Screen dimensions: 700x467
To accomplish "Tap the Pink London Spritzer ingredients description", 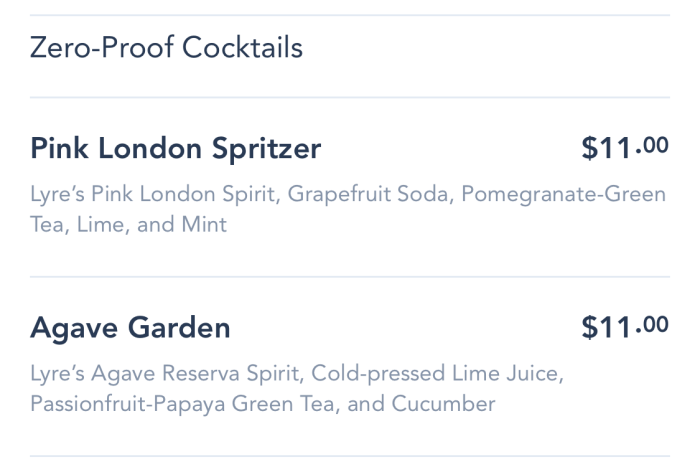I will pos(348,209).
